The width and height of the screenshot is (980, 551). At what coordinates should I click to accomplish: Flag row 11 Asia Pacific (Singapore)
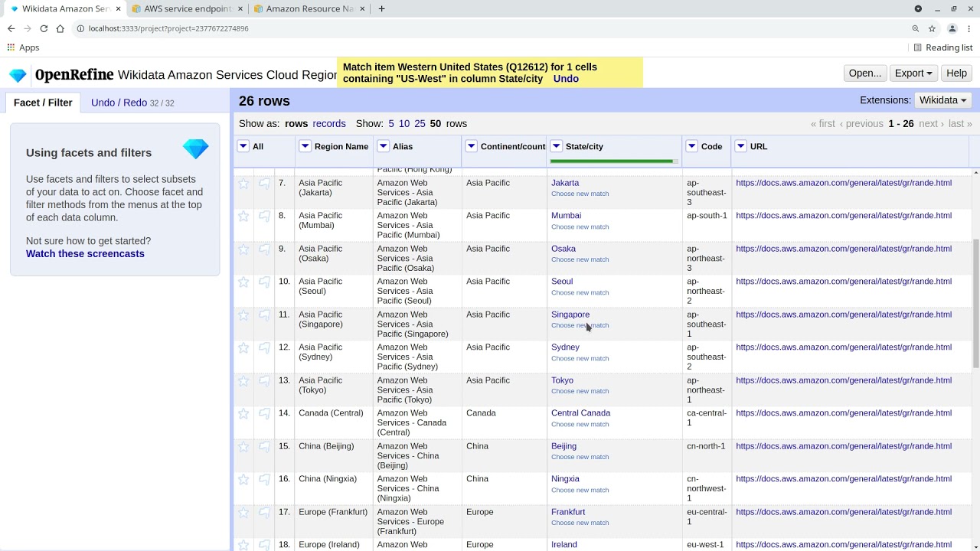click(x=264, y=315)
